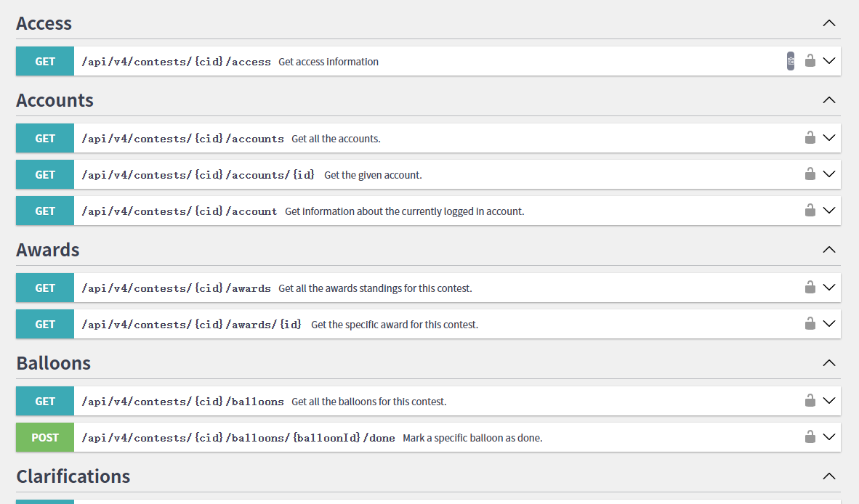Click the Balloons section heading
The image size is (859, 504).
click(x=54, y=363)
